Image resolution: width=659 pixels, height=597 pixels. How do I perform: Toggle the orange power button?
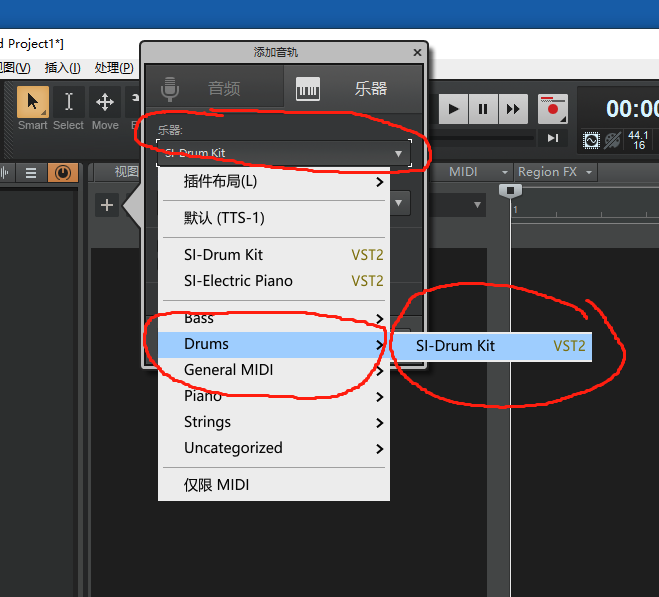[x=63, y=173]
